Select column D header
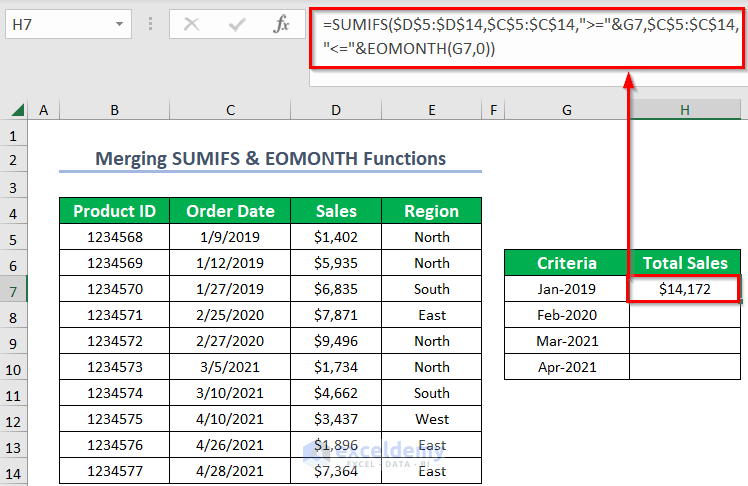The image size is (748, 486). coord(336,110)
